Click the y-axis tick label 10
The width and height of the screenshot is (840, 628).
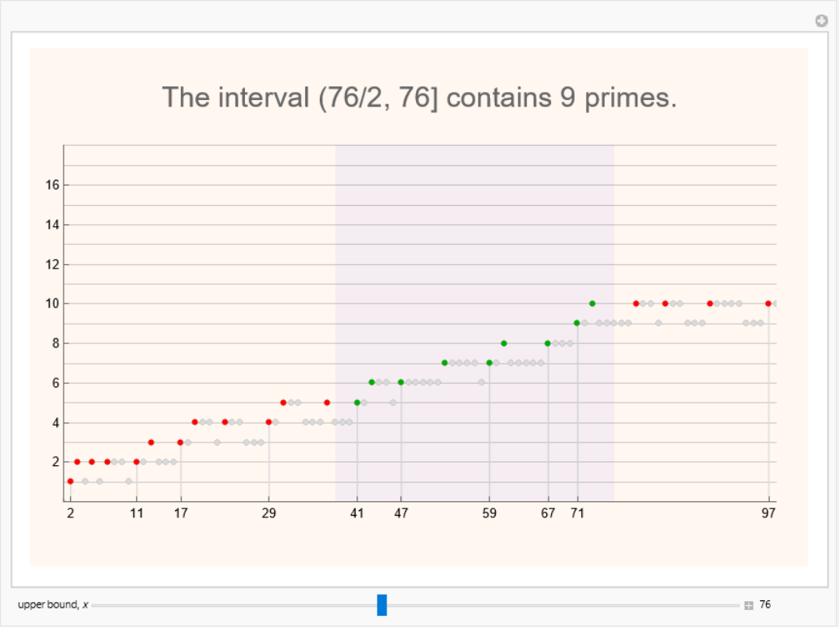click(x=52, y=304)
